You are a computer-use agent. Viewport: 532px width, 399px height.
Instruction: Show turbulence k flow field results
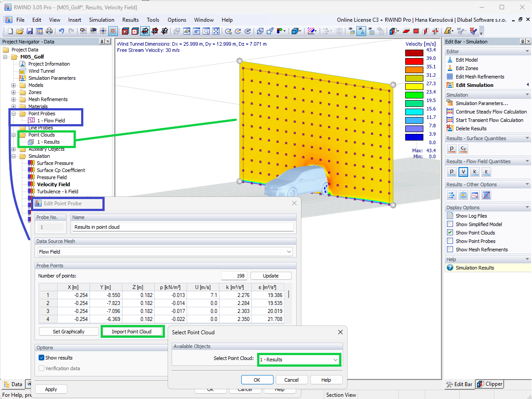point(474,172)
